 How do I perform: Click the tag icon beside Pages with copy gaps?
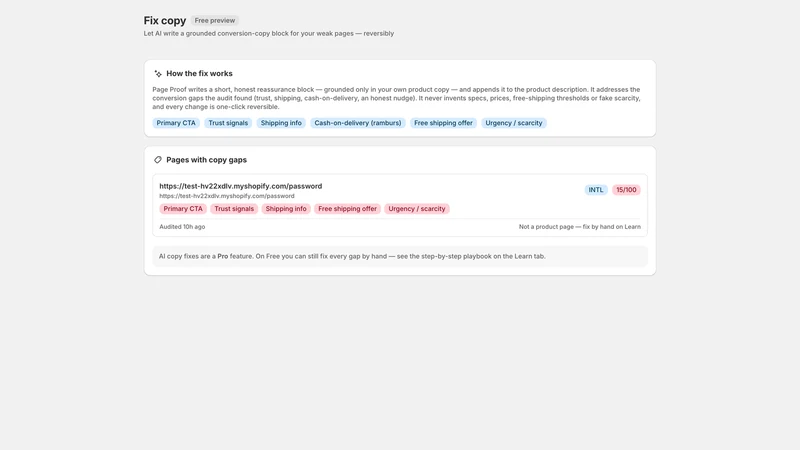tap(158, 160)
